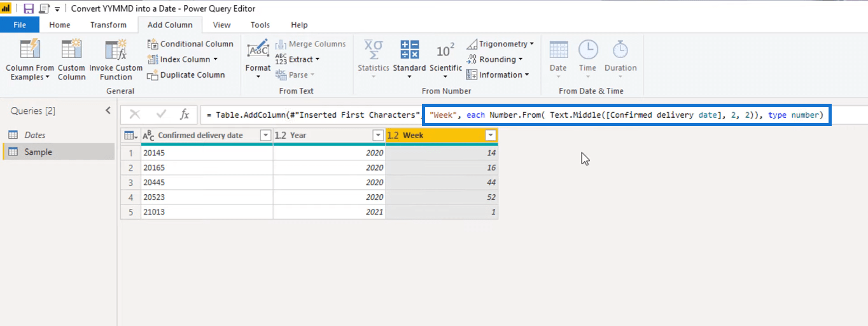This screenshot has height=326, width=868.
Task: Select the Dates query
Action: (59, 135)
